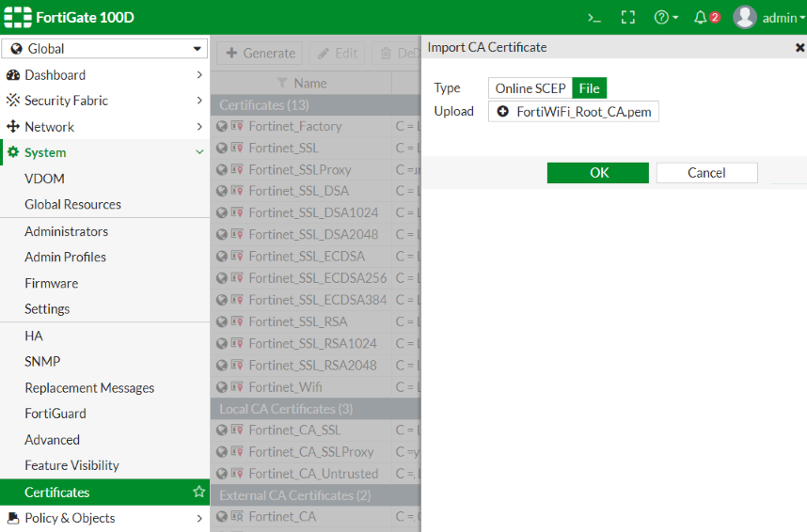Open Feature Visibility
Image resolution: width=807 pixels, height=532 pixels.
[x=71, y=465]
